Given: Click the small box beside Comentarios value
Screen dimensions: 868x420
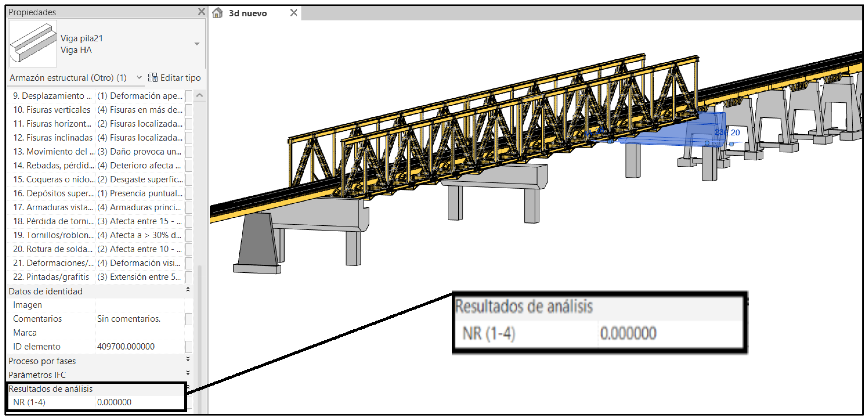Looking at the screenshot, I should pos(189,319).
